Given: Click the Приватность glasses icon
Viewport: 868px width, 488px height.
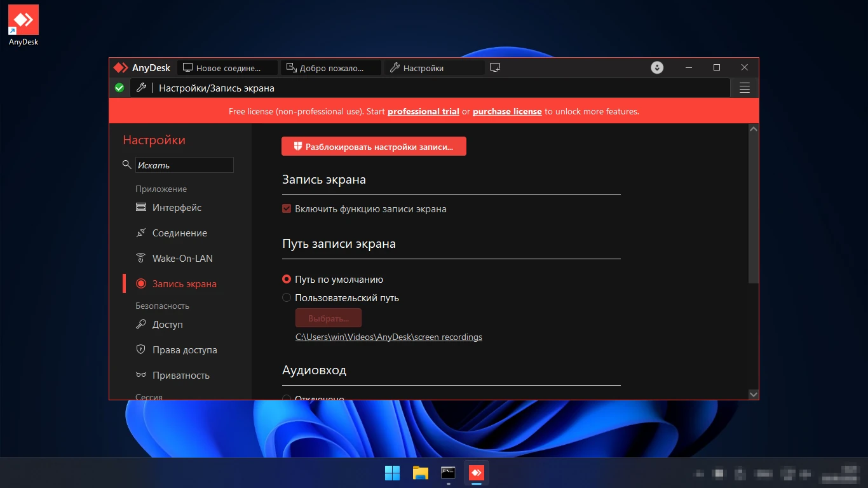Looking at the screenshot, I should (x=141, y=375).
